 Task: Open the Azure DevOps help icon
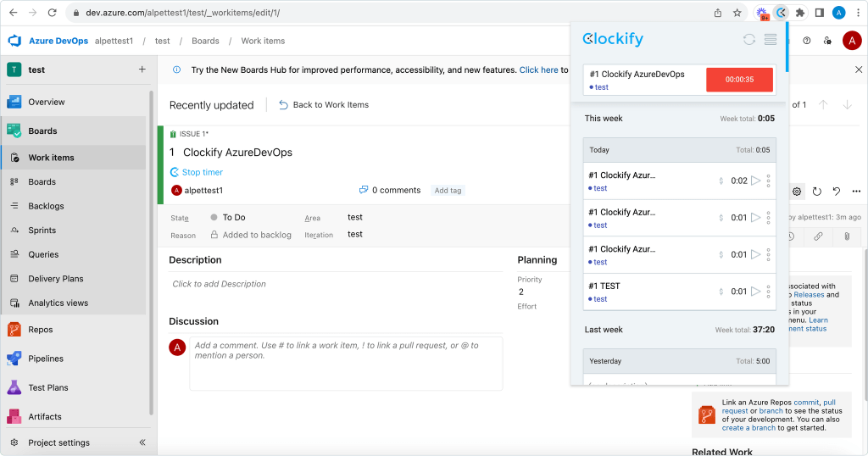click(x=807, y=41)
